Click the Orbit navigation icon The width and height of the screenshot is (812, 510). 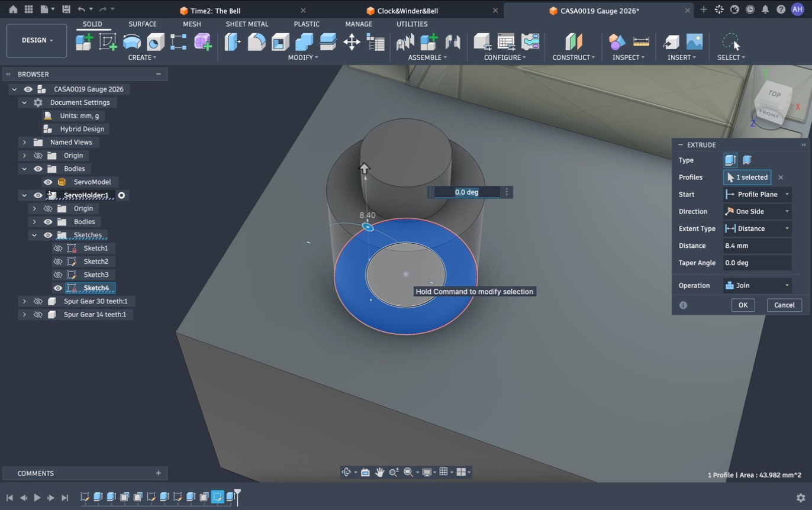coord(347,472)
